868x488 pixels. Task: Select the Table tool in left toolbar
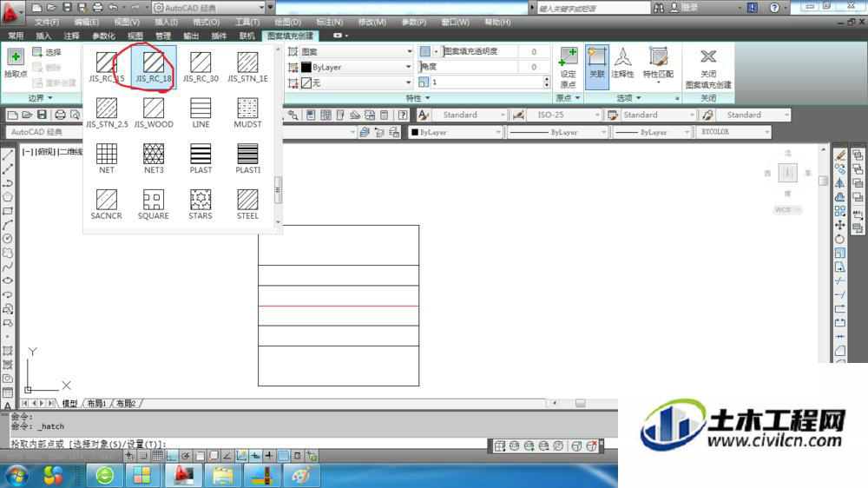tap(8, 392)
